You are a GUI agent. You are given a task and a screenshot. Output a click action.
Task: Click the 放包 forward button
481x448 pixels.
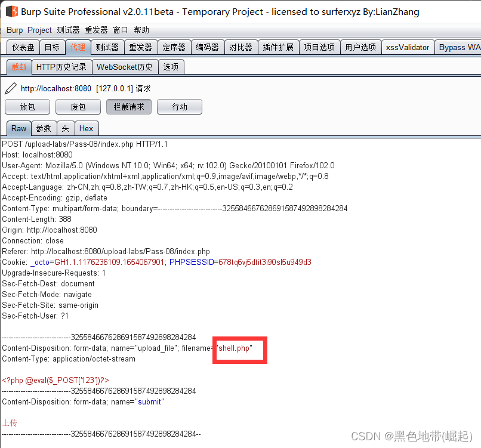click(27, 107)
